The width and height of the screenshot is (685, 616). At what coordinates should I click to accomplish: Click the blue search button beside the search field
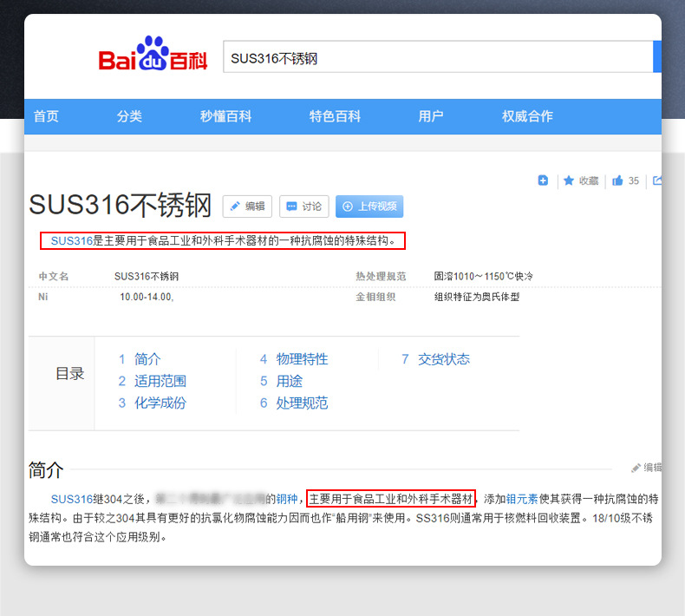pos(657,57)
